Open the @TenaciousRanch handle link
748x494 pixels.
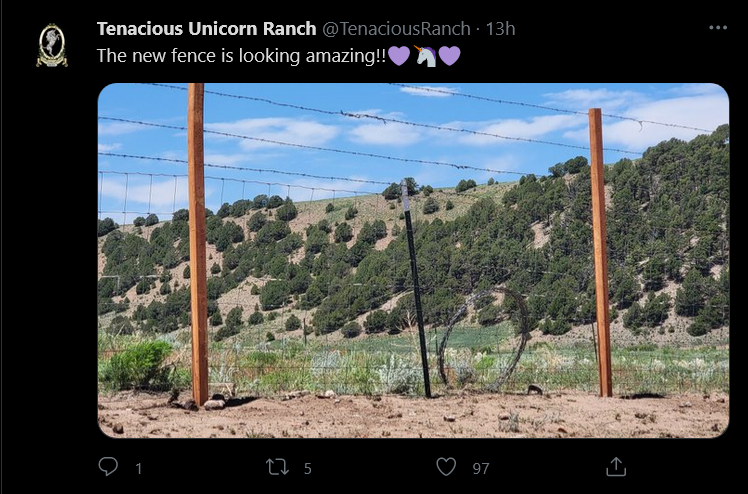[x=396, y=29]
